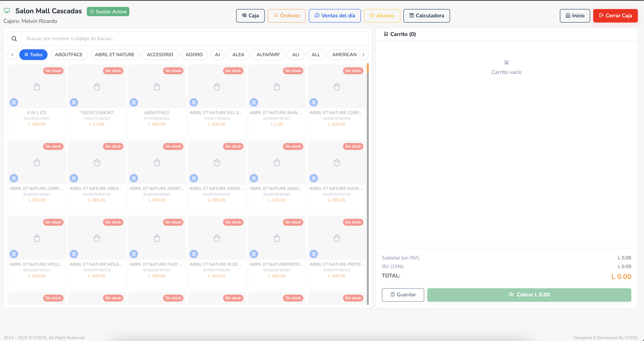The width and height of the screenshot is (644, 341).
Task: Click bag icon on ABRIL ET NATURE MASC card
Action: tap(277, 162)
